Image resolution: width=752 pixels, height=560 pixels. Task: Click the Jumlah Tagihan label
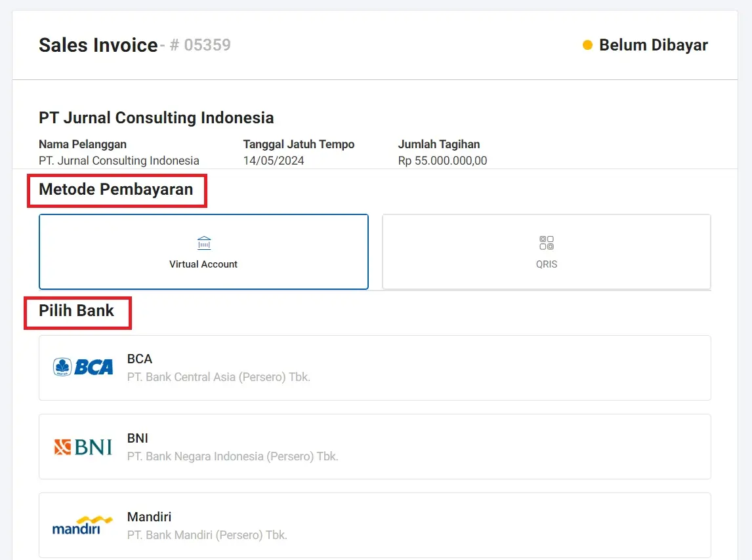click(439, 144)
